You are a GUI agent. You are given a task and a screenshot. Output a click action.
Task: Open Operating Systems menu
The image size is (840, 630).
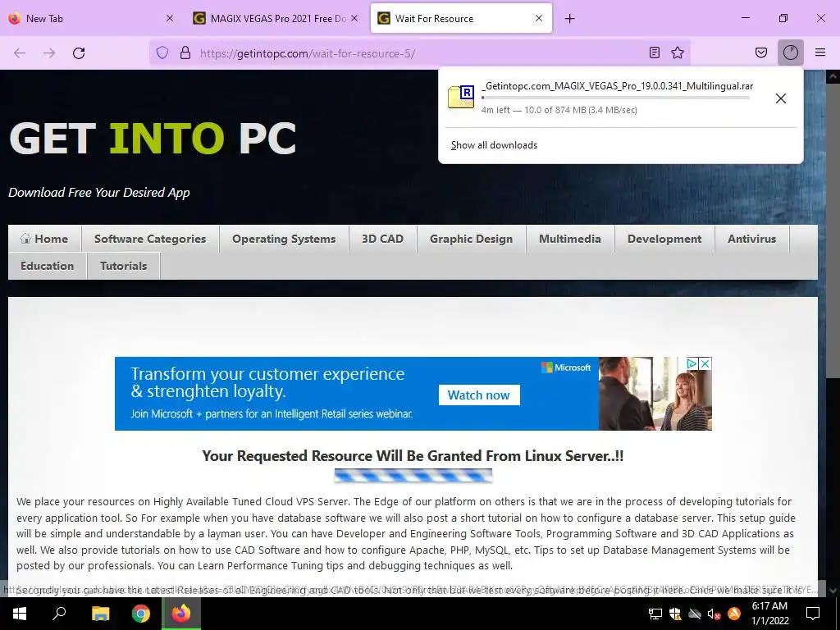click(x=284, y=239)
